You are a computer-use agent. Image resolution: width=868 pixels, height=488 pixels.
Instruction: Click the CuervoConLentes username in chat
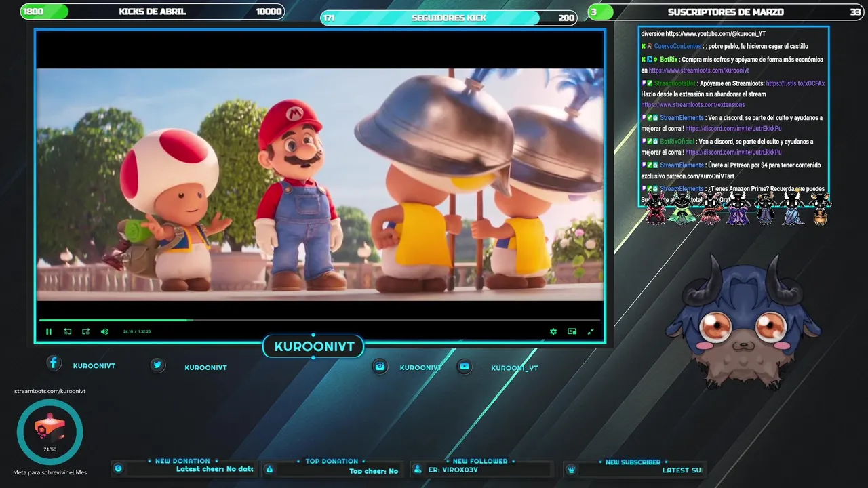677,47
